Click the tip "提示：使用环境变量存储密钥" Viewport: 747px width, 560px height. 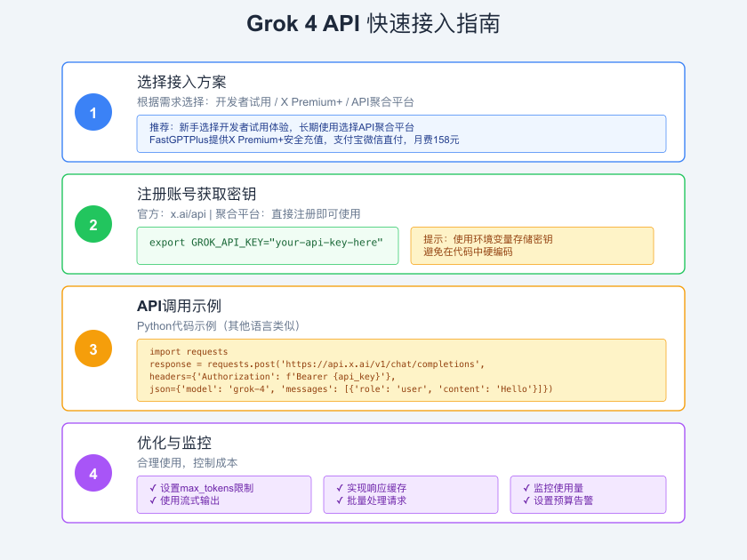[x=488, y=239]
